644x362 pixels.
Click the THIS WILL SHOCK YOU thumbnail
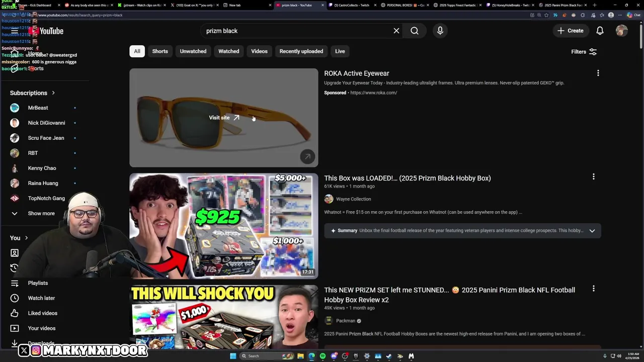[224, 317]
